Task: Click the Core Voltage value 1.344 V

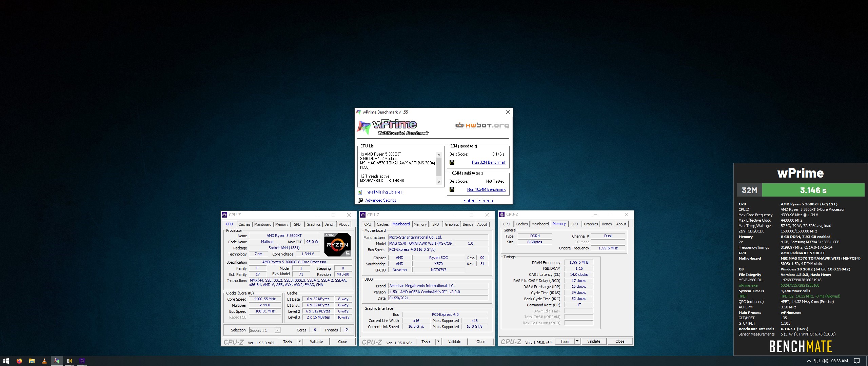Action: coord(308,254)
